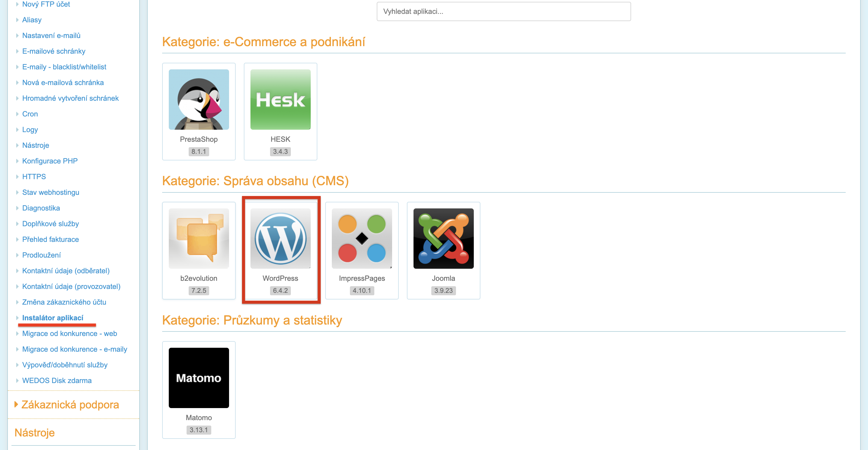Open Kontaktní údaje (provozovatel)

point(71,287)
